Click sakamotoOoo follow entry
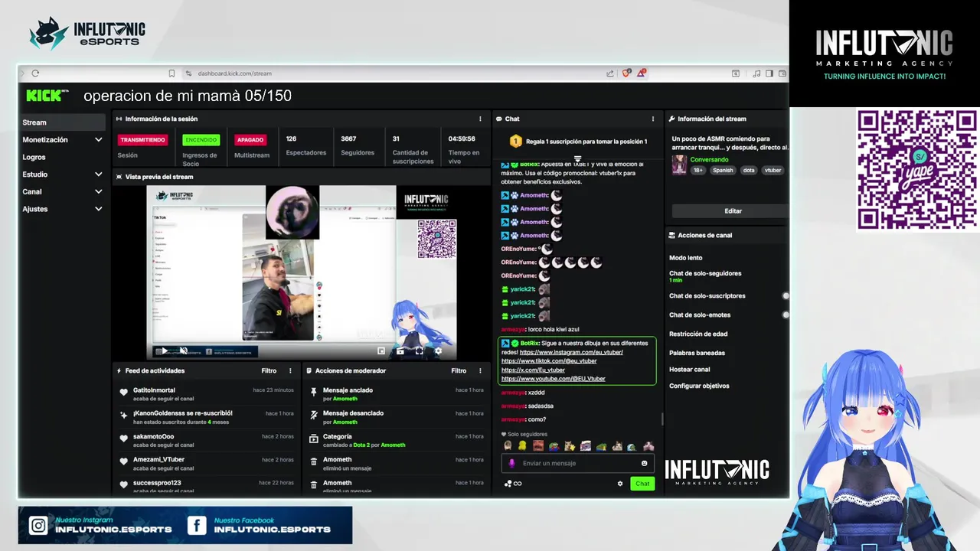Image resolution: width=980 pixels, height=551 pixels. click(x=153, y=437)
